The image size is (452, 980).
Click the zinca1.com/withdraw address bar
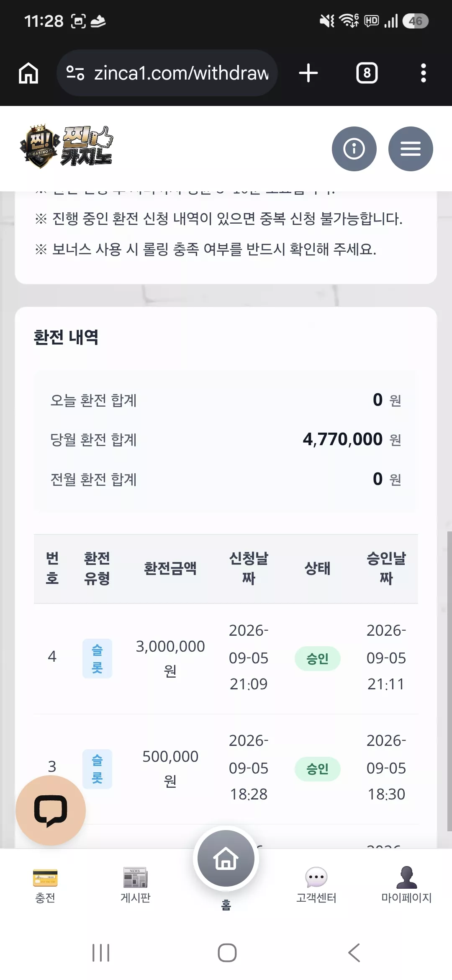(167, 73)
